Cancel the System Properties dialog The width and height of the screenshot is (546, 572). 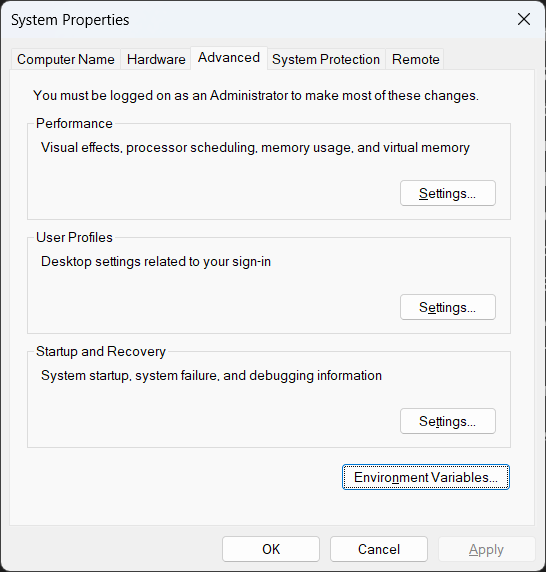point(379,549)
